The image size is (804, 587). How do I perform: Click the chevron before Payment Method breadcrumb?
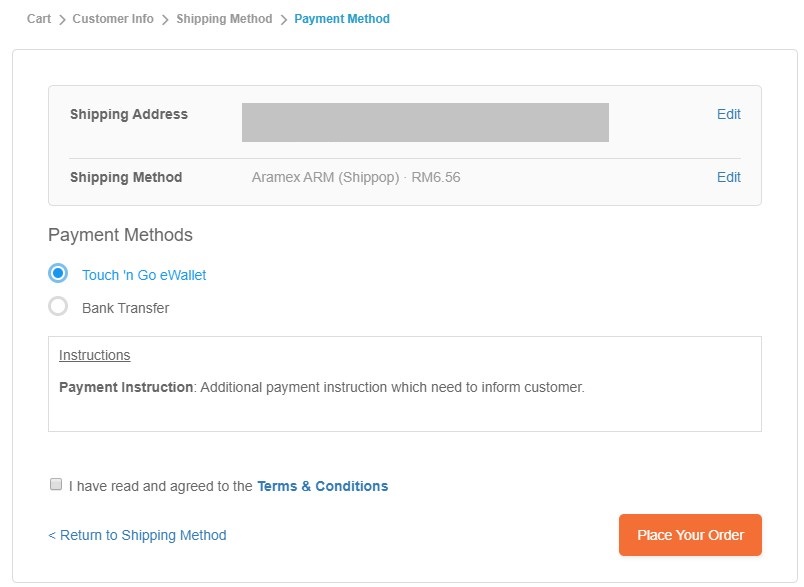click(284, 20)
